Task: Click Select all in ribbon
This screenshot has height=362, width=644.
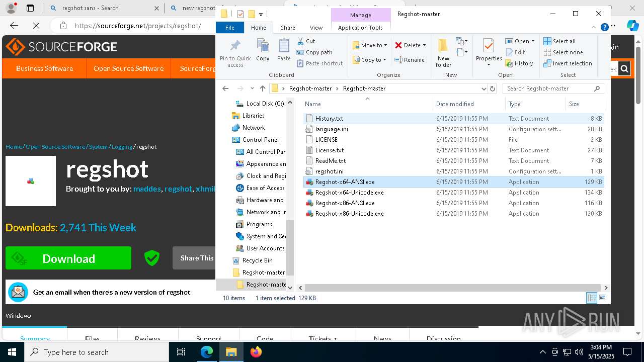Action: click(x=559, y=41)
